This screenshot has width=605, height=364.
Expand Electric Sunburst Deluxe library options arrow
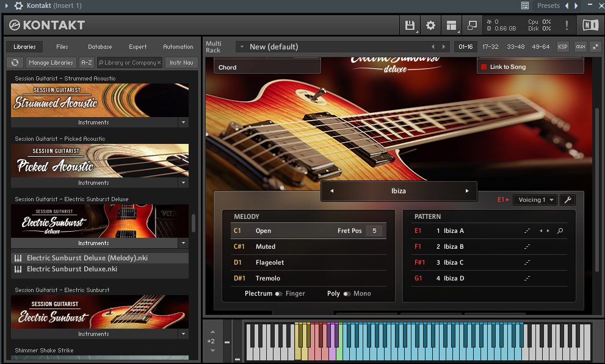[x=183, y=243]
